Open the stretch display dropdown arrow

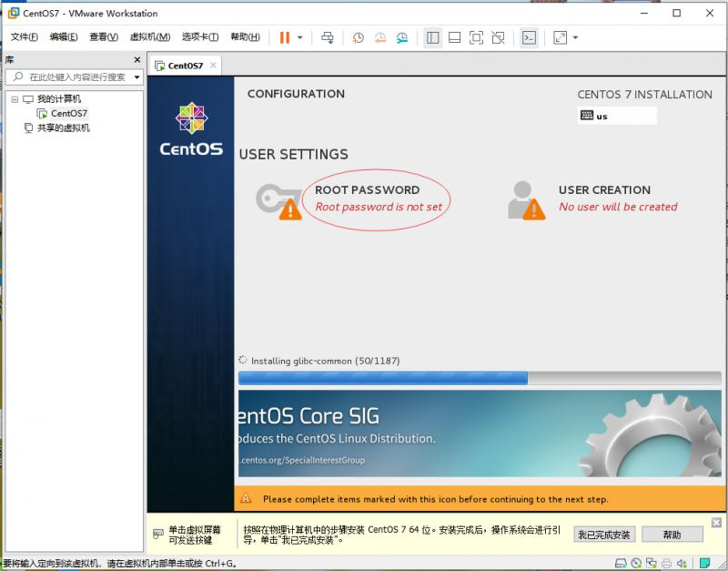pyautogui.click(x=575, y=37)
